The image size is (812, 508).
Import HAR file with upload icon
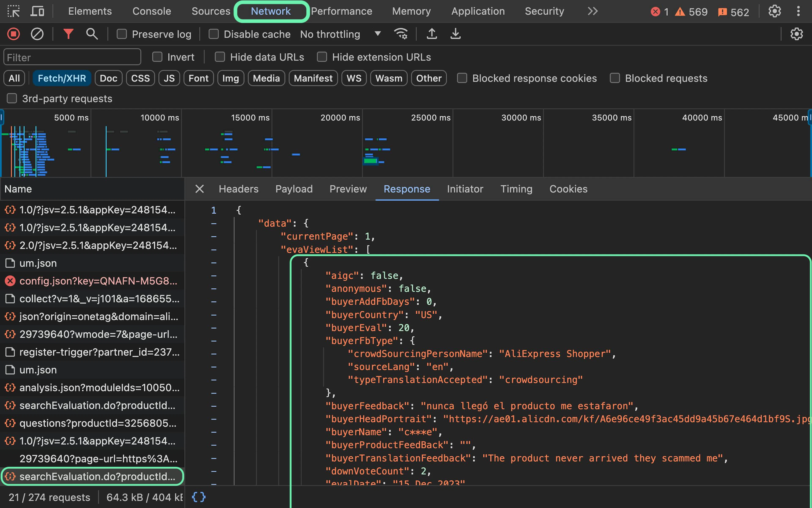pyautogui.click(x=432, y=34)
